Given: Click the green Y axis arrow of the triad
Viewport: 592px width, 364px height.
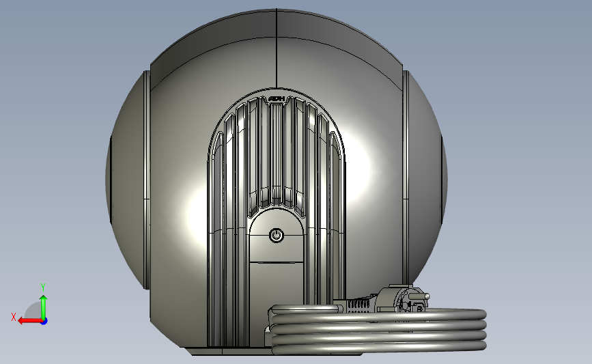Looking at the screenshot, I should [x=44, y=307].
